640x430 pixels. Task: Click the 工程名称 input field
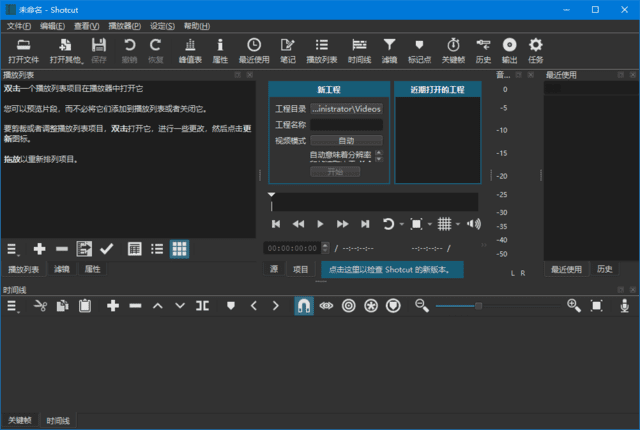pos(346,124)
